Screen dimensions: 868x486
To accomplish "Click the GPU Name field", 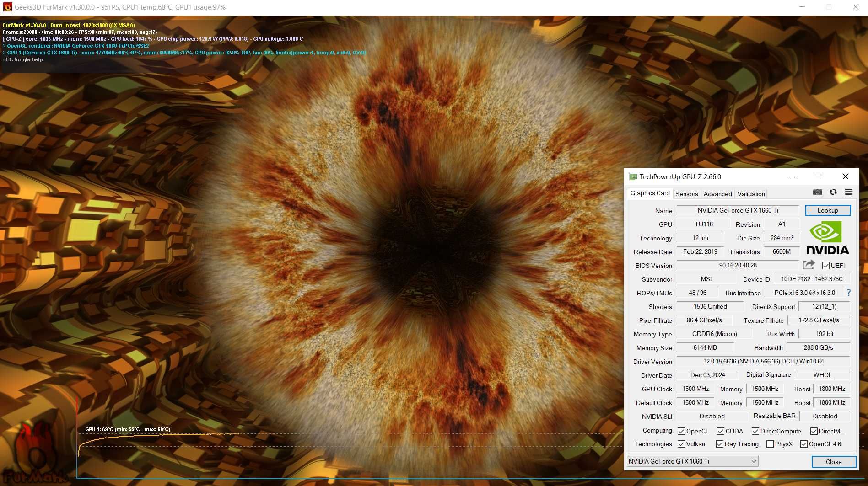I will pyautogui.click(x=738, y=210).
